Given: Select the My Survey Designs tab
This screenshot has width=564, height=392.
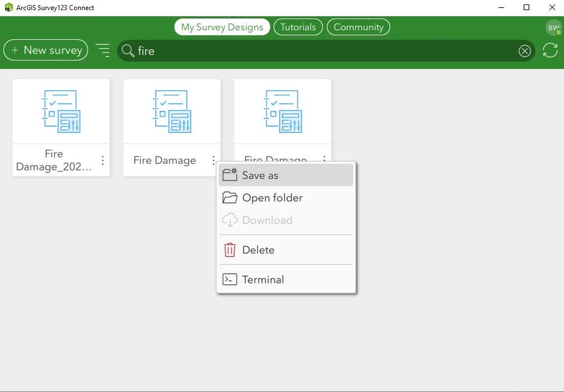Looking at the screenshot, I should 222,27.
